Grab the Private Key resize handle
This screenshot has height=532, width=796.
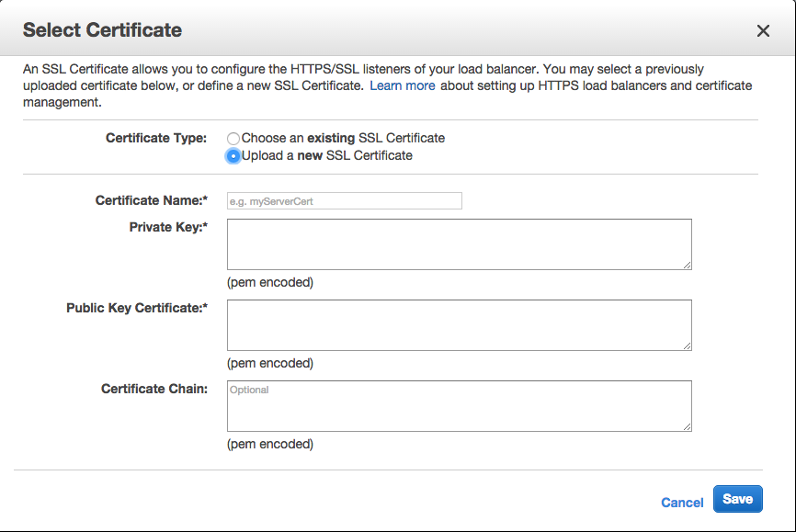687,265
